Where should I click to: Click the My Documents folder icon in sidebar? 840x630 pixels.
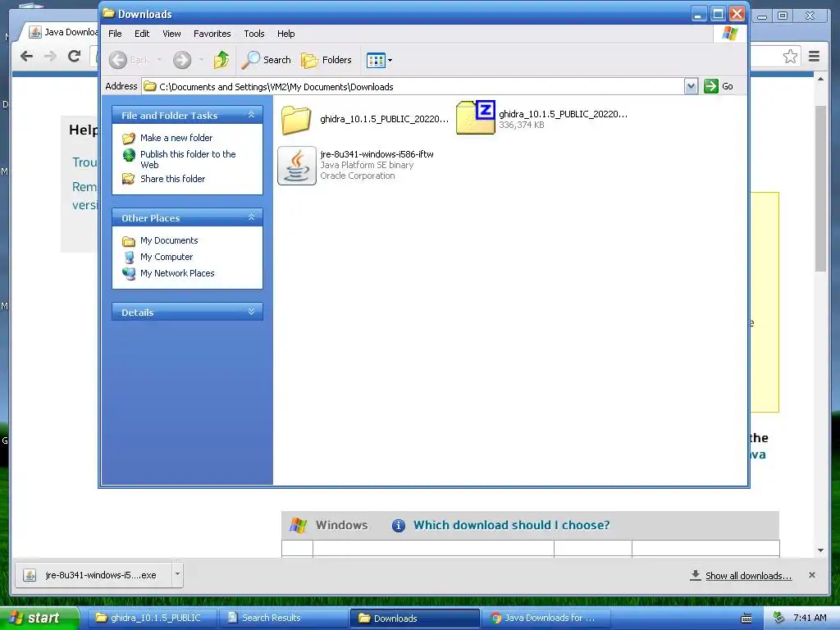(129, 241)
